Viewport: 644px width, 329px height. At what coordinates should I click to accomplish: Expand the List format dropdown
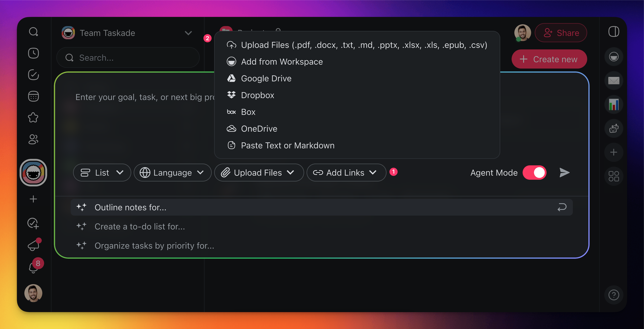102,173
